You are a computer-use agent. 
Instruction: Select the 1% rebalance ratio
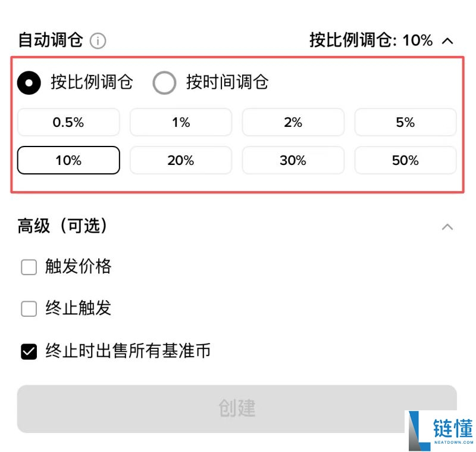tap(181, 122)
